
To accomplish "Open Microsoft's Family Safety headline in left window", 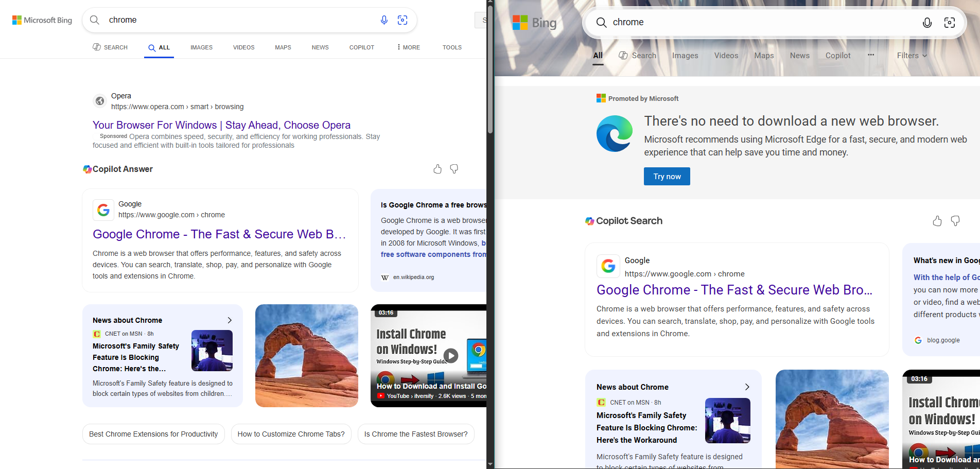I will [136, 357].
